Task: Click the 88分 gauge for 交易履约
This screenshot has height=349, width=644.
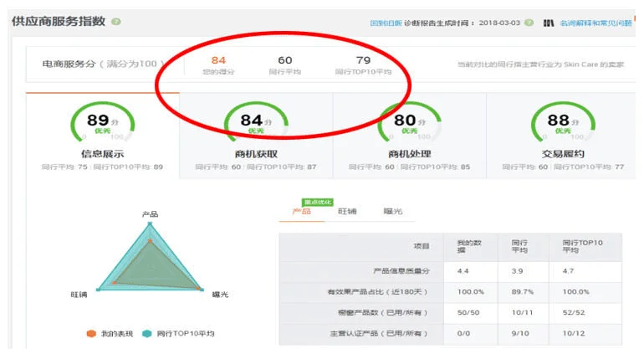Action: tap(563, 122)
